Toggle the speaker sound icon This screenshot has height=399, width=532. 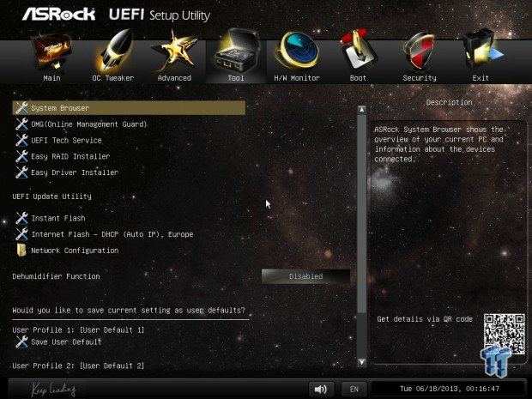tap(321, 389)
